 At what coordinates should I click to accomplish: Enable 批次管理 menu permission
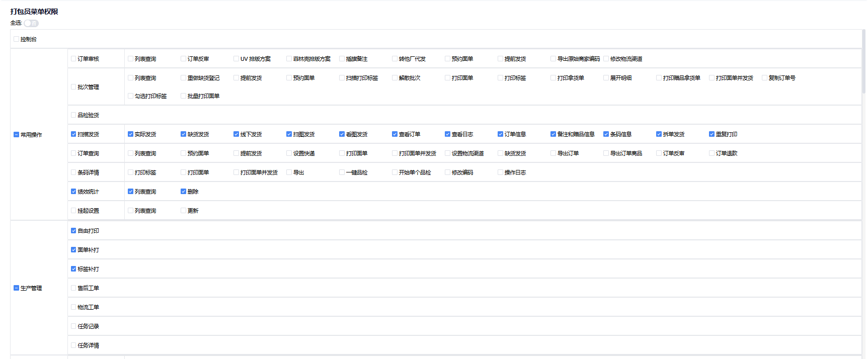coord(73,87)
